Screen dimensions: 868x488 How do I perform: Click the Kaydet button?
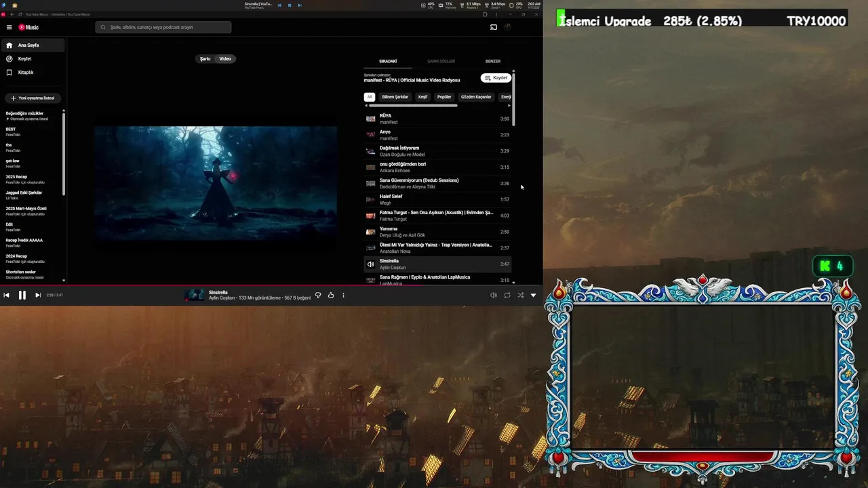pos(496,78)
